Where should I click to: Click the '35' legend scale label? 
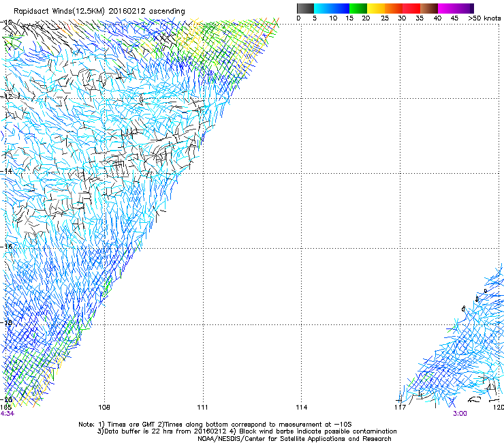click(420, 18)
